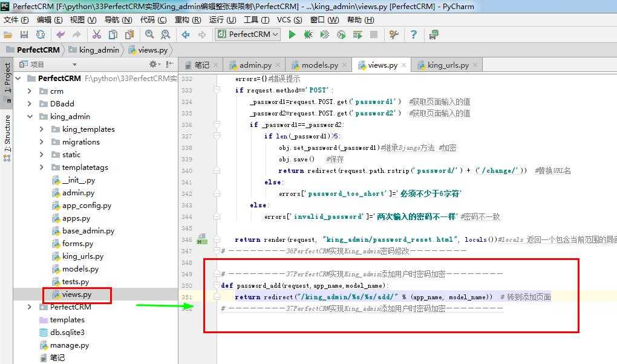This screenshot has width=617, height=364.
Task: Fold the code block at line 333
Action: point(217,90)
